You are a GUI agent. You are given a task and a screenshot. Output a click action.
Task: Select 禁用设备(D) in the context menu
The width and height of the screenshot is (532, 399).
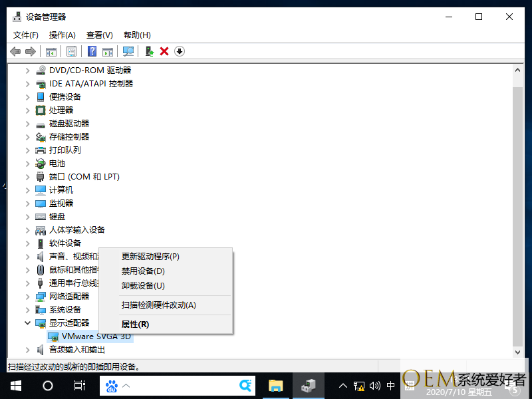tap(143, 271)
